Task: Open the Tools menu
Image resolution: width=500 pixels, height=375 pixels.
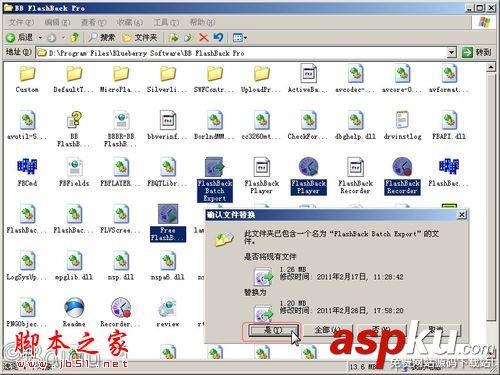Action: click(x=166, y=22)
